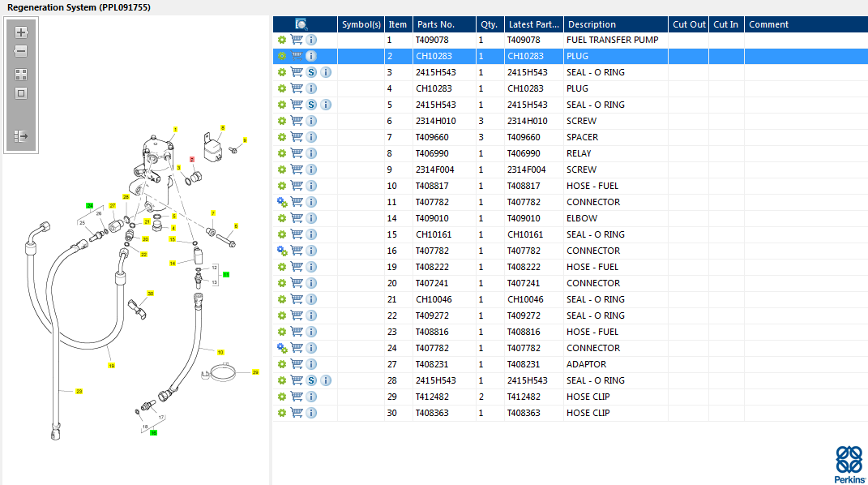Click the search icon in table header

coord(301,24)
